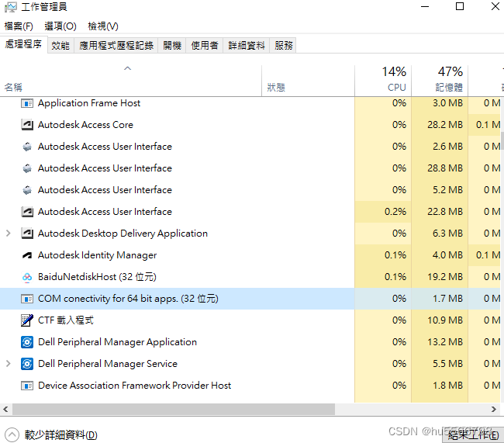Select the Application Frame Host row name

point(89,103)
